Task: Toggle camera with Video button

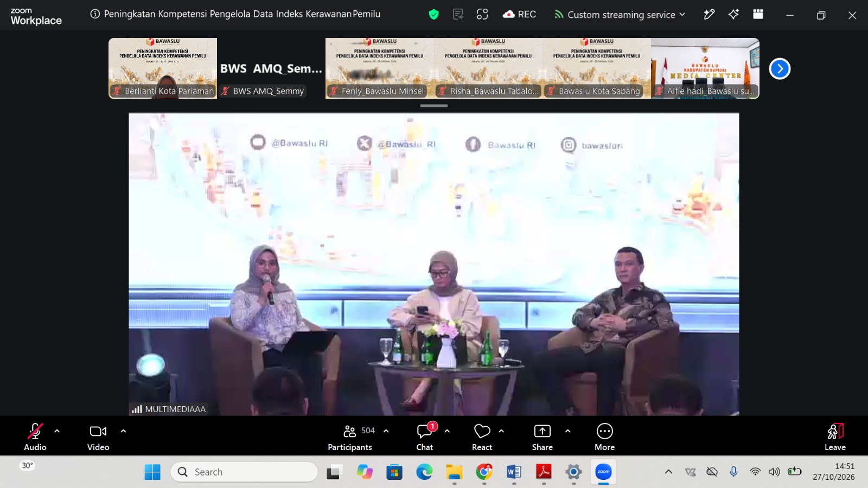Action: [x=98, y=436]
